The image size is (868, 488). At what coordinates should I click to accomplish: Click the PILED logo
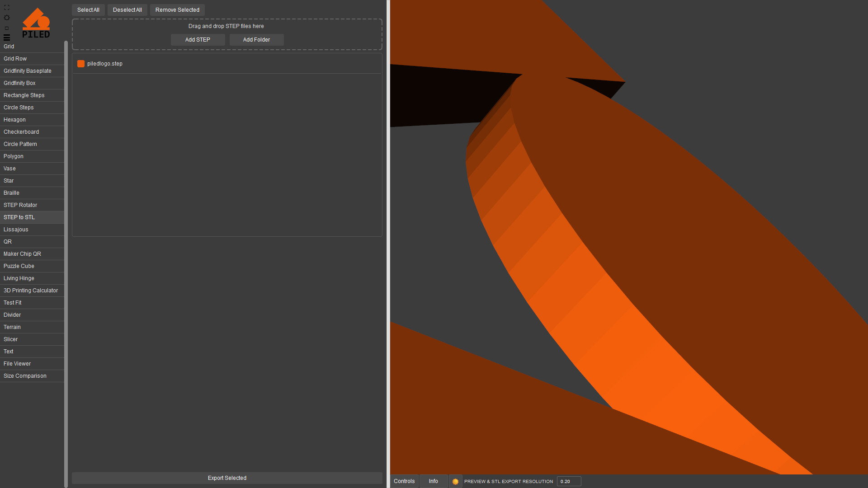pyautogui.click(x=36, y=23)
